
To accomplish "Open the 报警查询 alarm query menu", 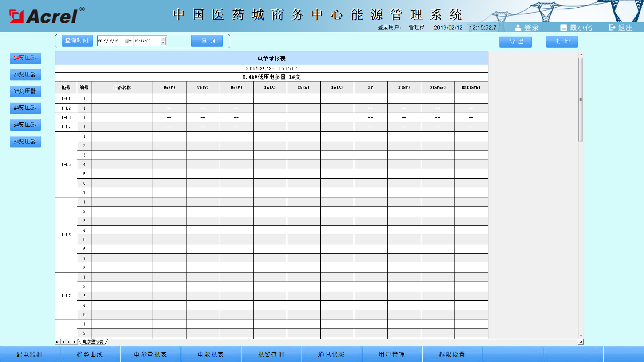I will [x=271, y=354].
